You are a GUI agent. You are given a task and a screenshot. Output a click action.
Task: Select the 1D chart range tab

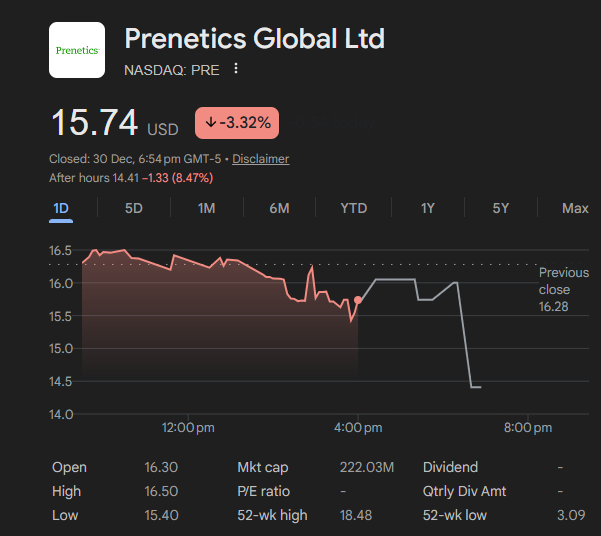coord(60,208)
